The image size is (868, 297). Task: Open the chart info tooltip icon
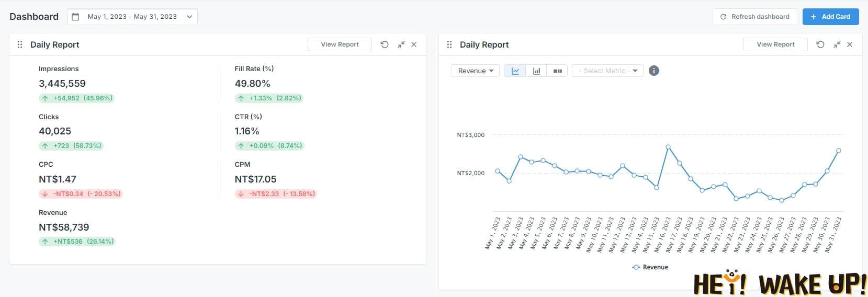coord(653,71)
